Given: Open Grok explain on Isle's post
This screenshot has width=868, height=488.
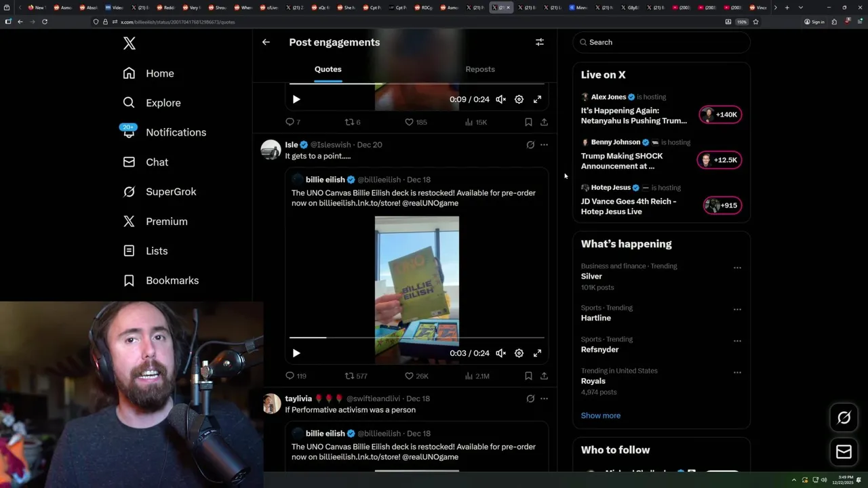Looking at the screenshot, I should (x=530, y=144).
